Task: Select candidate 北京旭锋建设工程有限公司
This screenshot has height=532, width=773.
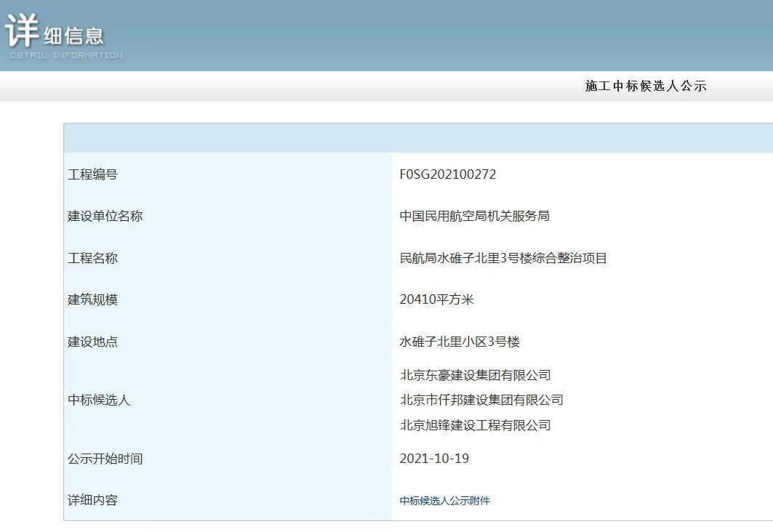Action: click(475, 425)
